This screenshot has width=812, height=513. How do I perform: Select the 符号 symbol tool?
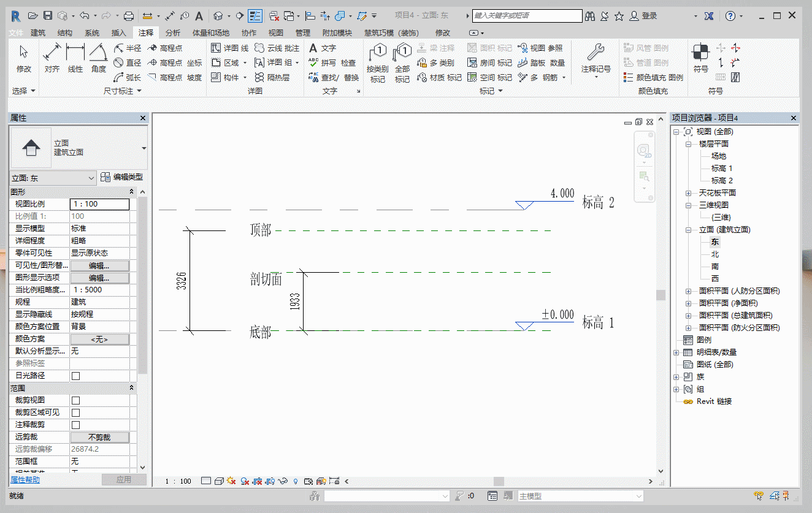(701, 59)
